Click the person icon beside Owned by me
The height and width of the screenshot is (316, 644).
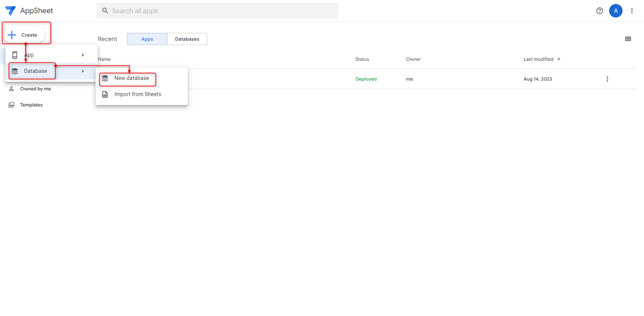click(x=11, y=89)
